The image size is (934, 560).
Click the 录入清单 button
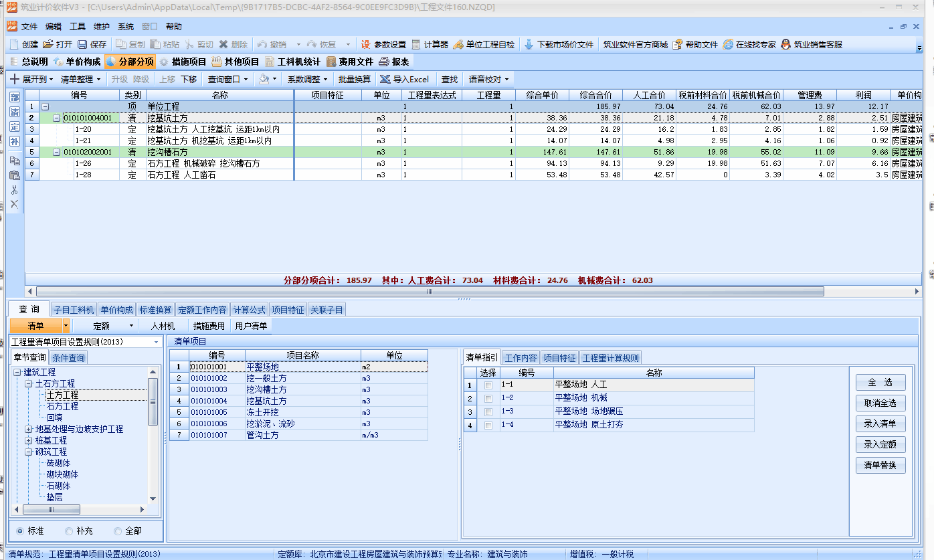pyautogui.click(x=880, y=424)
